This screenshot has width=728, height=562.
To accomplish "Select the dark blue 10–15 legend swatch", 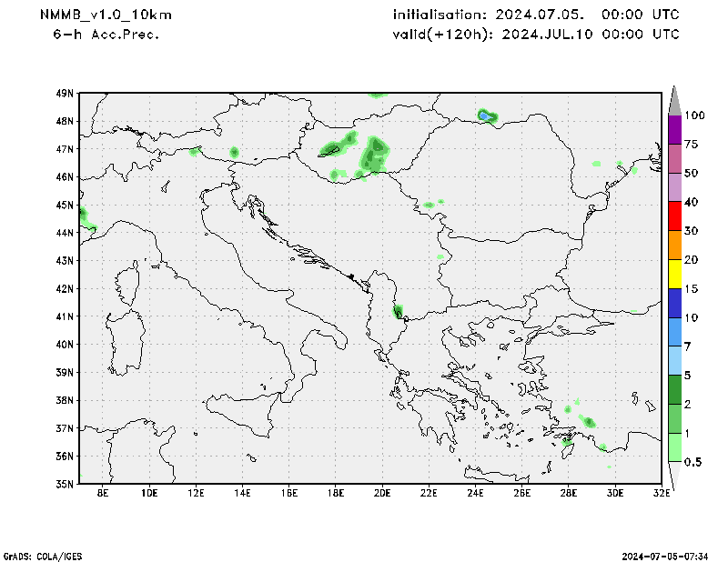I will pos(674,303).
